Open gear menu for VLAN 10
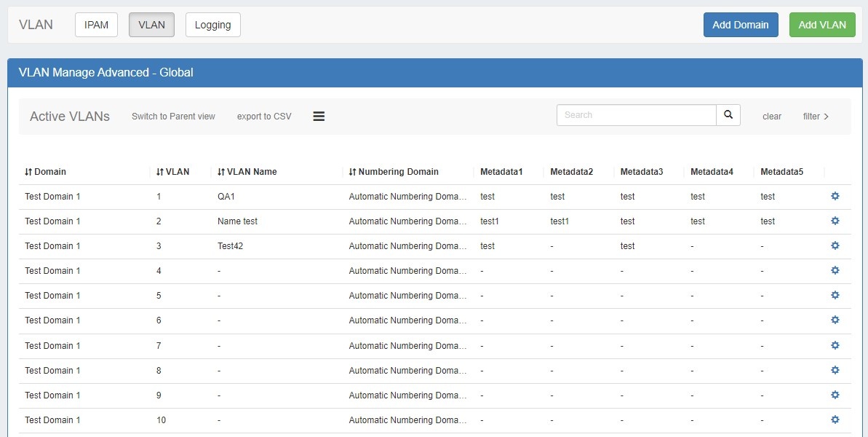Image resolution: width=868 pixels, height=437 pixels. click(835, 420)
